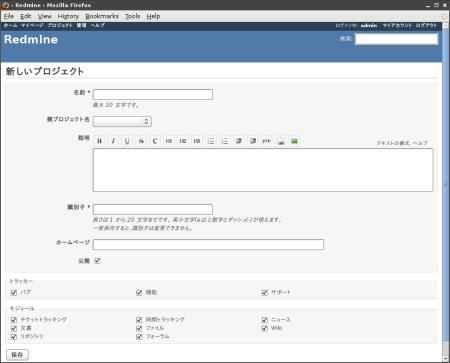Insert preformatted text with pre icon
This screenshot has height=363, width=450.
267,141
